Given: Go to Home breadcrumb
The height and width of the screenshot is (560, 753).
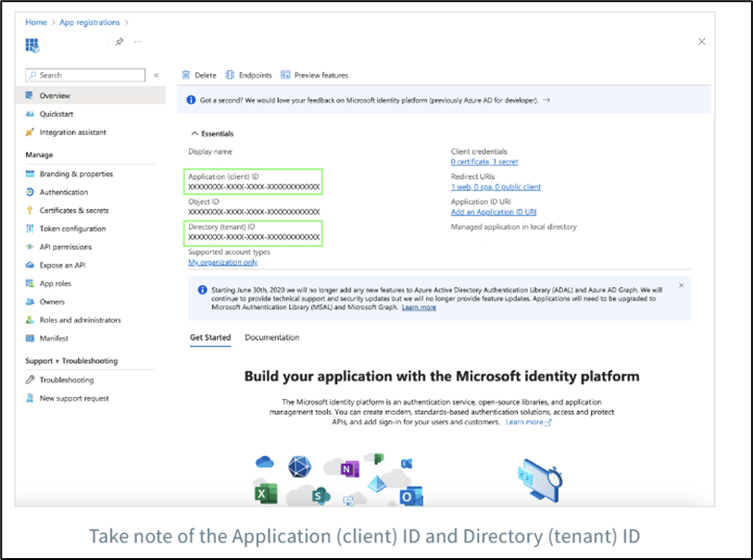Looking at the screenshot, I should (36, 22).
